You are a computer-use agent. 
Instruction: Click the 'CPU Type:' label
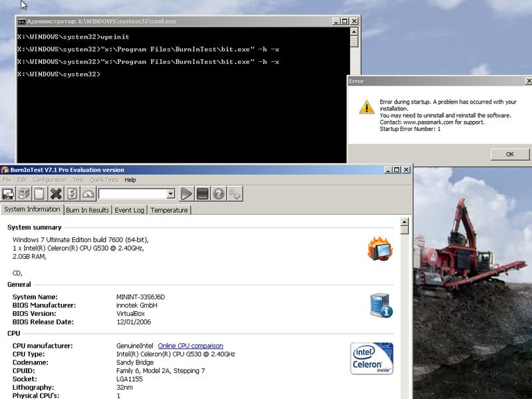tap(29, 354)
